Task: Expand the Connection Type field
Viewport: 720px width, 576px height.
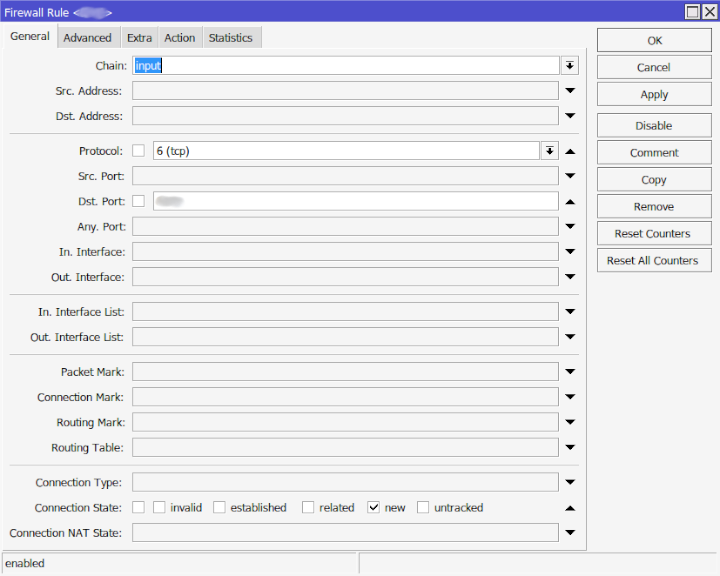Action: [570, 483]
